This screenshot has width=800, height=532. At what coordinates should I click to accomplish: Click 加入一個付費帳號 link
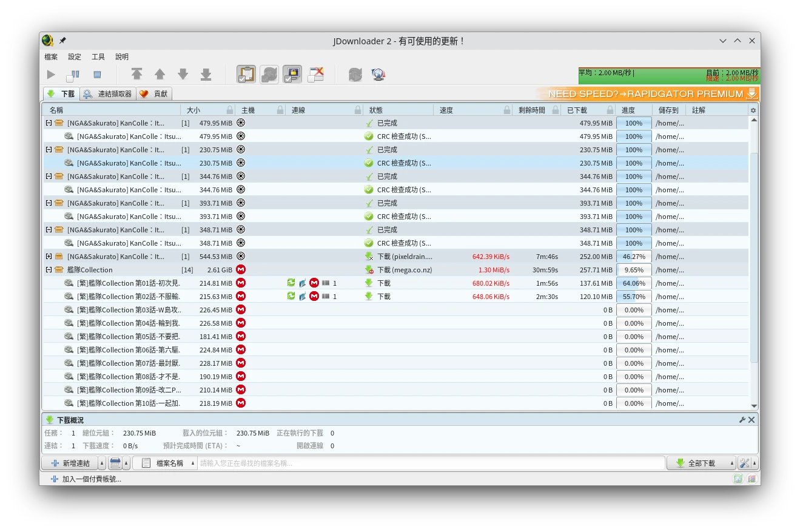[x=91, y=479]
